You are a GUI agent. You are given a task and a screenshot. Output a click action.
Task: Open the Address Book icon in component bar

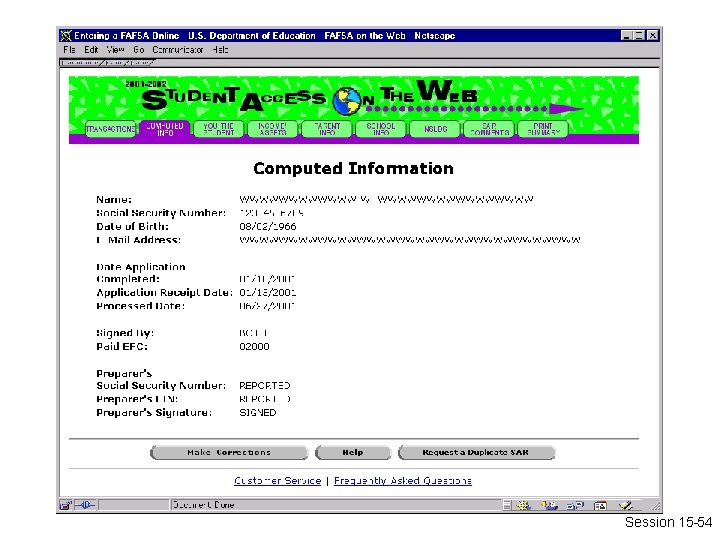(x=600, y=505)
